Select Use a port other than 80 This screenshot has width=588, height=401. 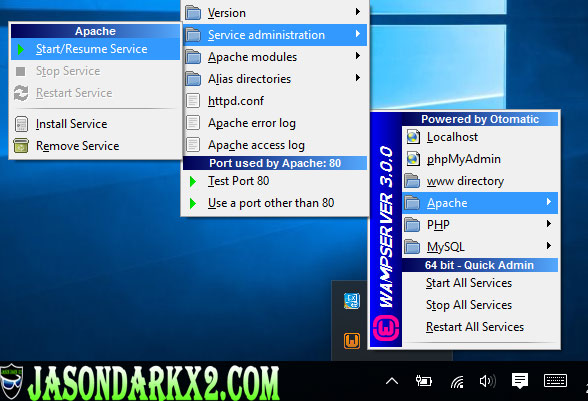pos(274,203)
